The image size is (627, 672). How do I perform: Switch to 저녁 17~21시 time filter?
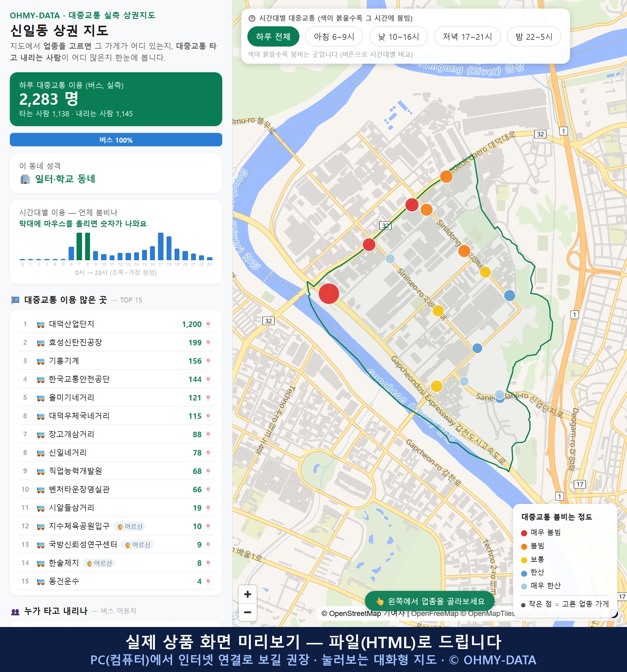tap(467, 36)
